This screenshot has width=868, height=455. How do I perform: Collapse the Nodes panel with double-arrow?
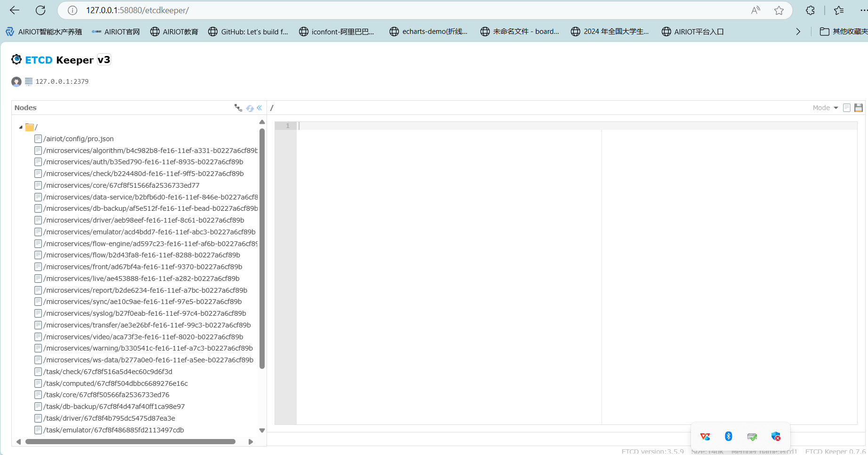(259, 108)
